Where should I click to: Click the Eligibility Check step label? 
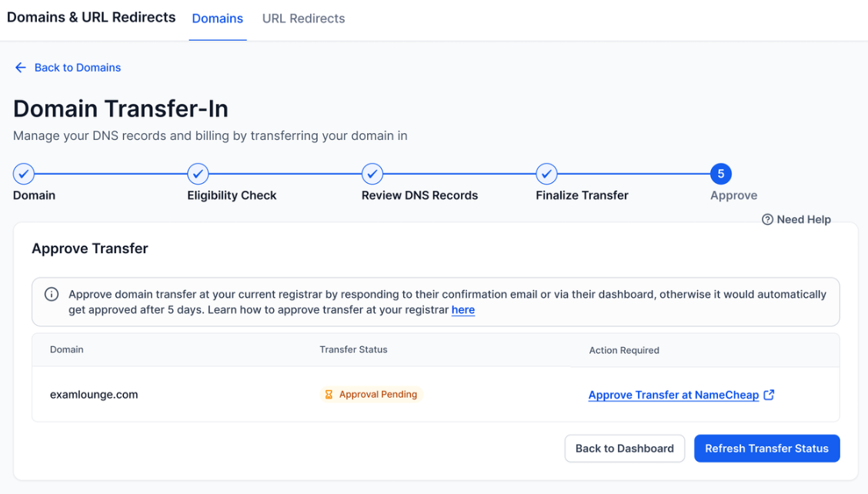(x=232, y=195)
